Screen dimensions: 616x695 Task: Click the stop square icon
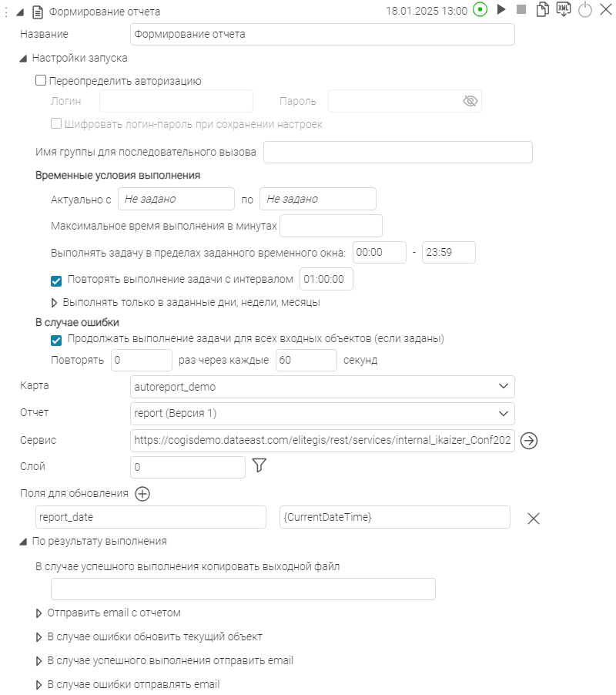(521, 10)
